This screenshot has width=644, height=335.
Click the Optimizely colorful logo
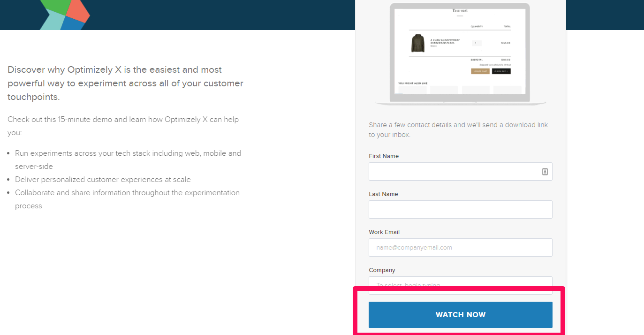[65, 15]
